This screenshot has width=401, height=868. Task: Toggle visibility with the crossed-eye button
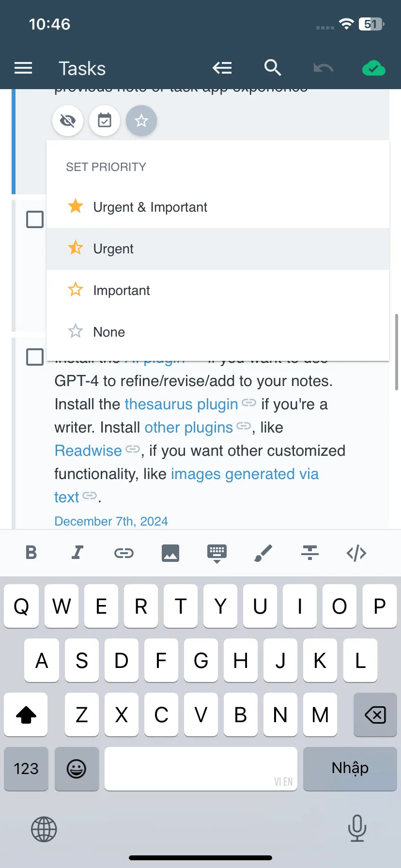pyautogui.click(x=68, y=121)
